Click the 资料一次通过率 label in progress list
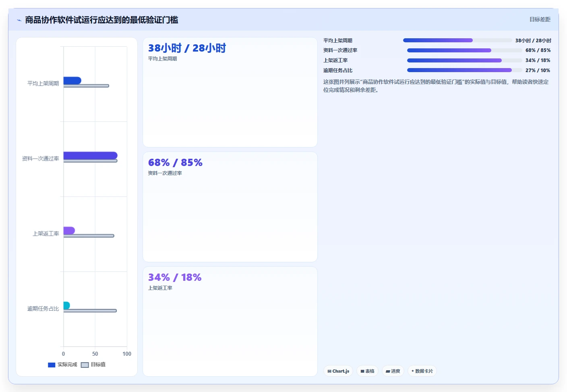This screenshot has width=567, height=392. click(x=340, y=50)
